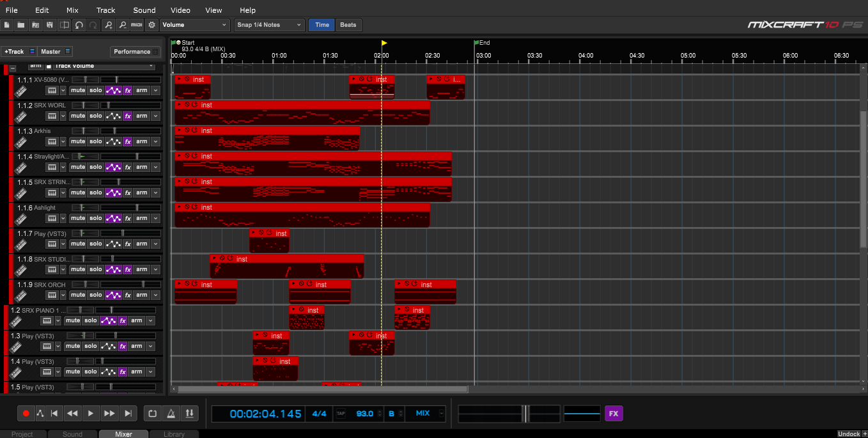Zoom out with the magnifier minus icon
868x438 pixels.
pyautogui.click(x=123, y=25)
